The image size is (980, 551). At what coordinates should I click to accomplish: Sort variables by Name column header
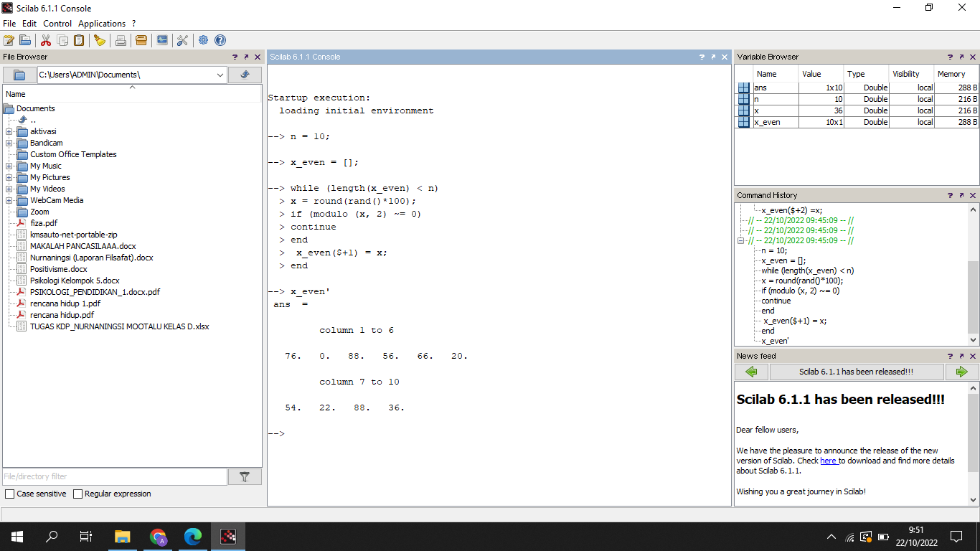coord(776,74)
